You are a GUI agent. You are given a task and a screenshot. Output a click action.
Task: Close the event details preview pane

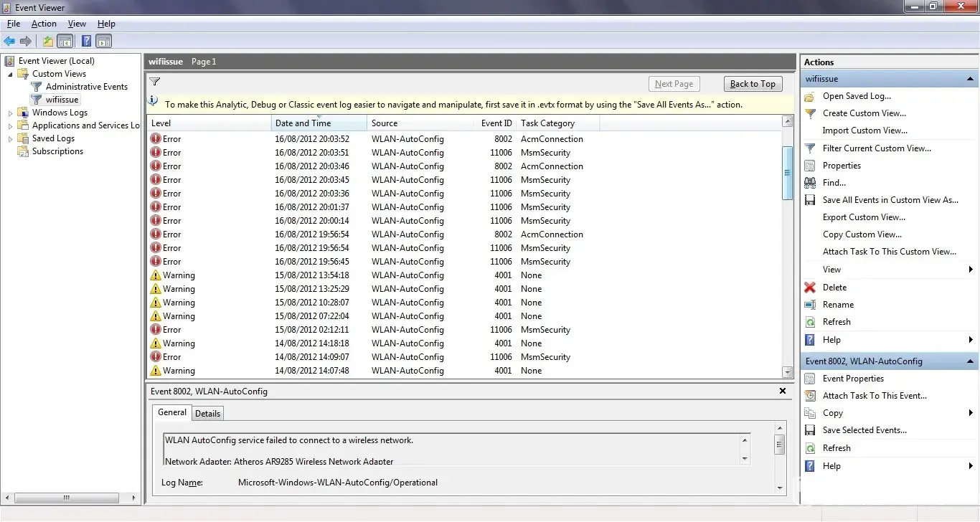pos(783,391)
